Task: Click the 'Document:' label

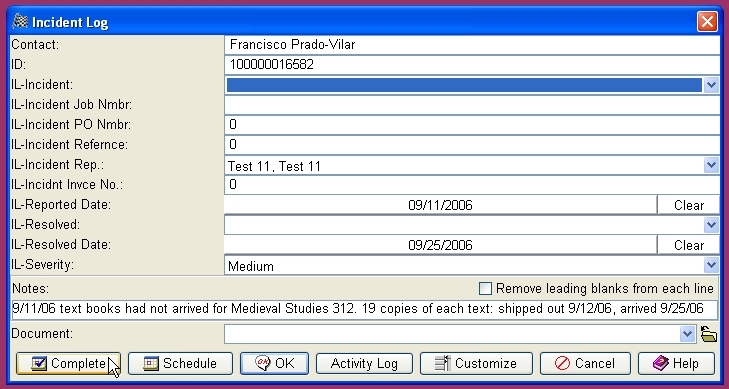Action: click(x=42, y=334)
